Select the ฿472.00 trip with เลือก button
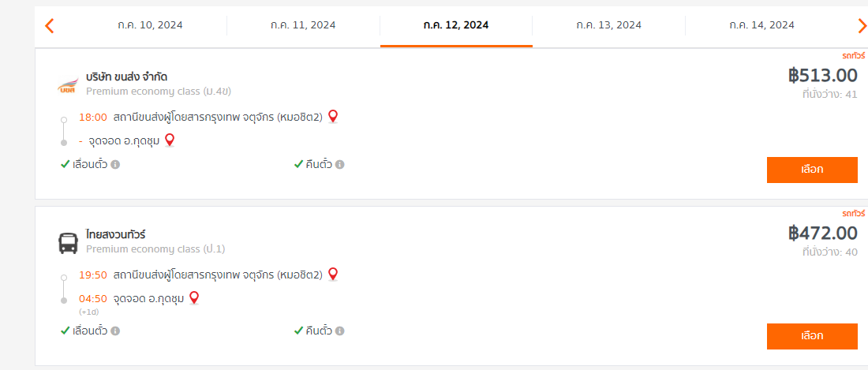 (812, 336)
